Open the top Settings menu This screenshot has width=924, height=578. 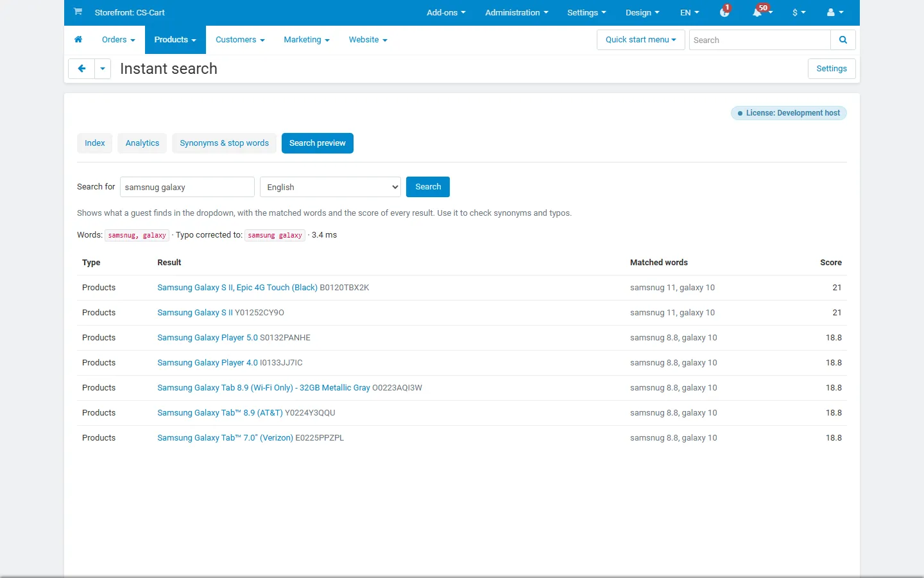(x=586, y=12)
